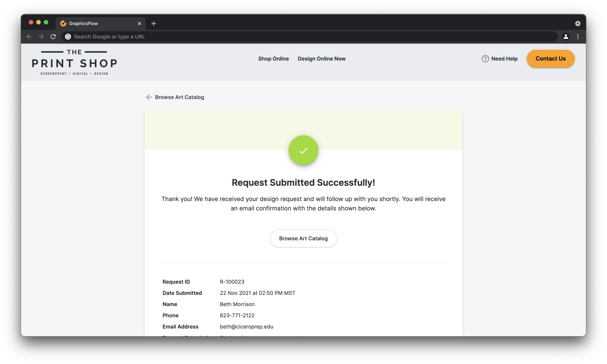Click the new tab plus button in browser
Viewport: 607px width, 364px height.
(x=153, y=23)
